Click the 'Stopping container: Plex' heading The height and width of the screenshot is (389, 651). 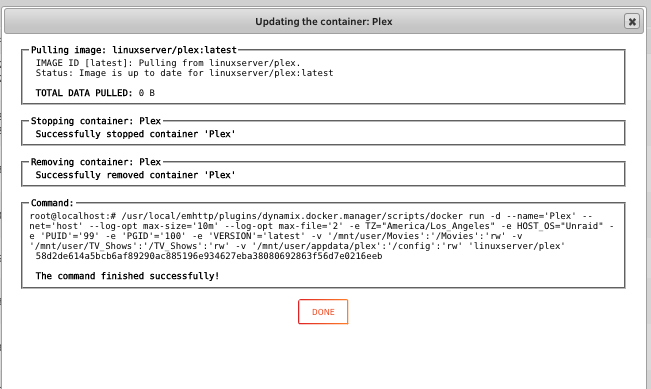click(96, 121)
